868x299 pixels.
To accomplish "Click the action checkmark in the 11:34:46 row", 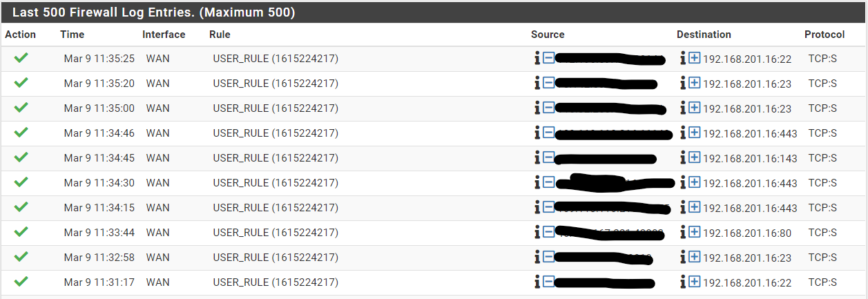I will point(21,133).
